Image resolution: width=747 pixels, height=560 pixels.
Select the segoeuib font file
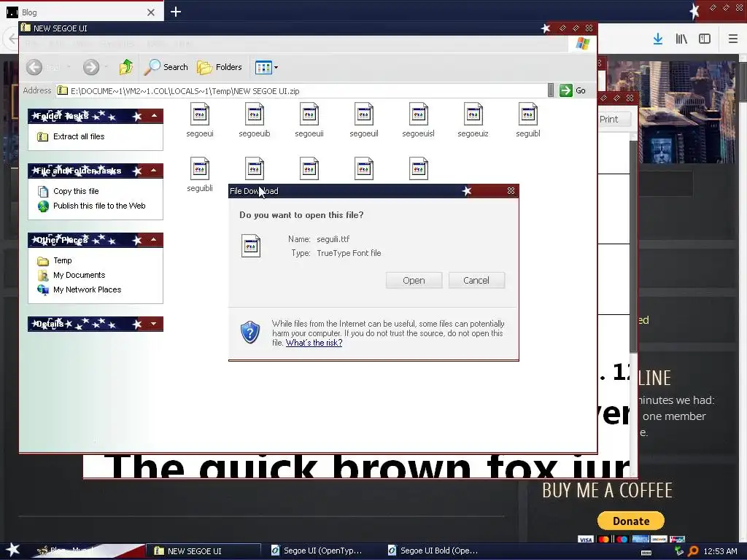[x=255, y=120]
